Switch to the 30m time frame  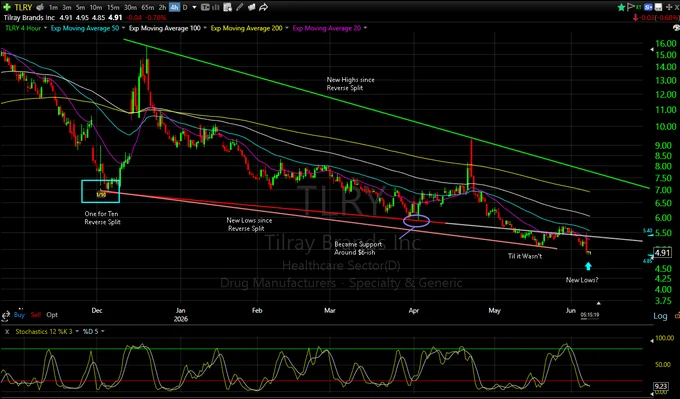pos(130,7)
